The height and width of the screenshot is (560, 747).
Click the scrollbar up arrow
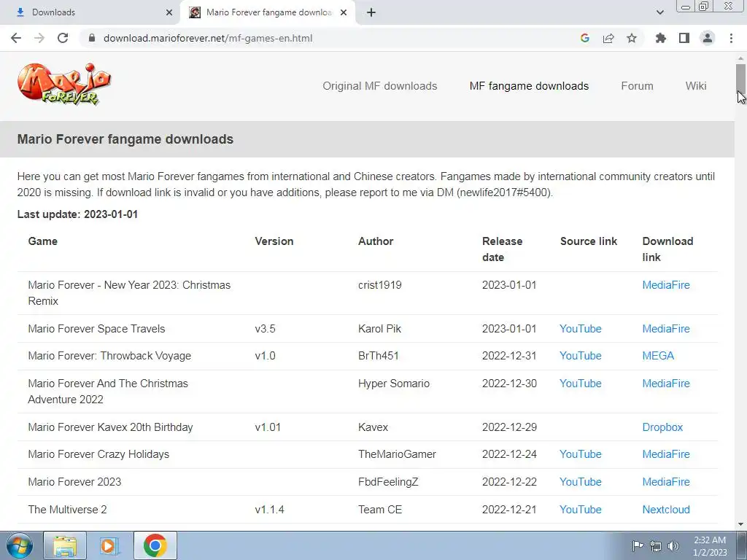pos(740,58)
